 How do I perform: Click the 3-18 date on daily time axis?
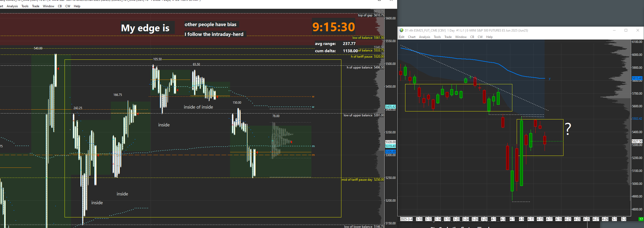click(447, 219)
